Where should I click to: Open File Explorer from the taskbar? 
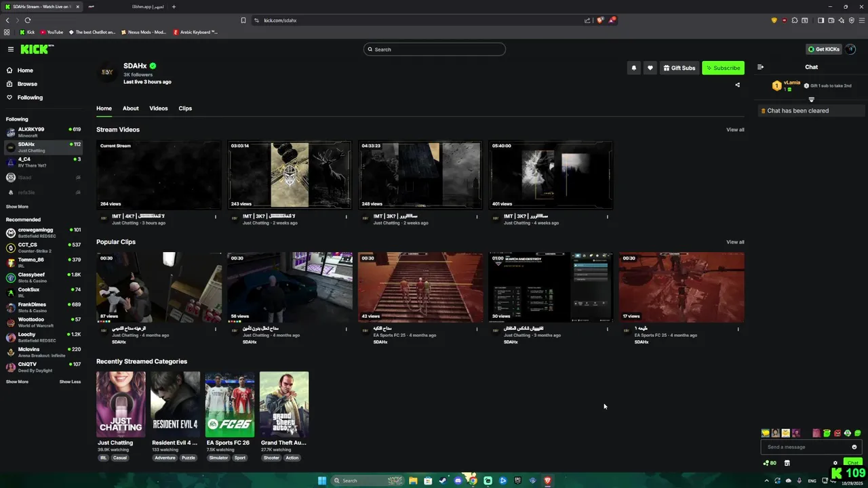coord(412,481)
